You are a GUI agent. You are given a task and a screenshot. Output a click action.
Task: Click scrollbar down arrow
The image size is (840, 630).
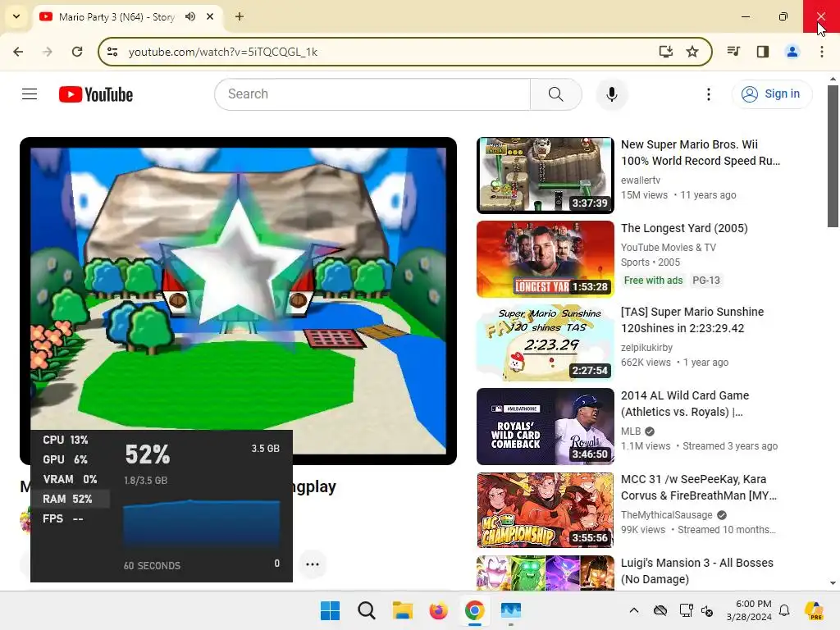click(x=833, y=583)
